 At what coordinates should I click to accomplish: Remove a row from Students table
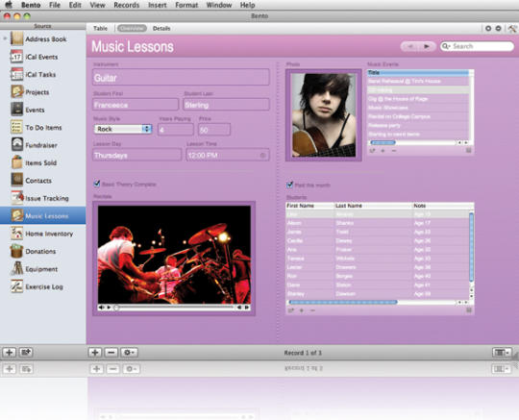click(312, 310)
